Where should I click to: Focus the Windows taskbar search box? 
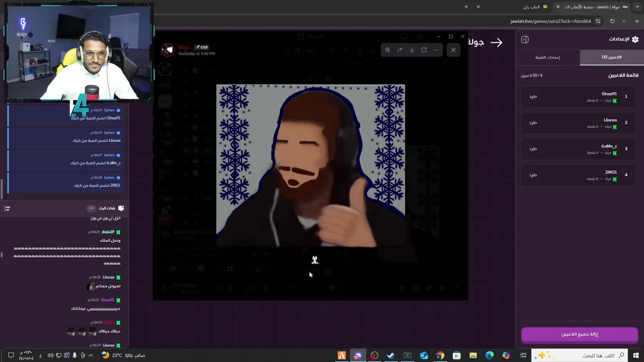coord(579,355)
